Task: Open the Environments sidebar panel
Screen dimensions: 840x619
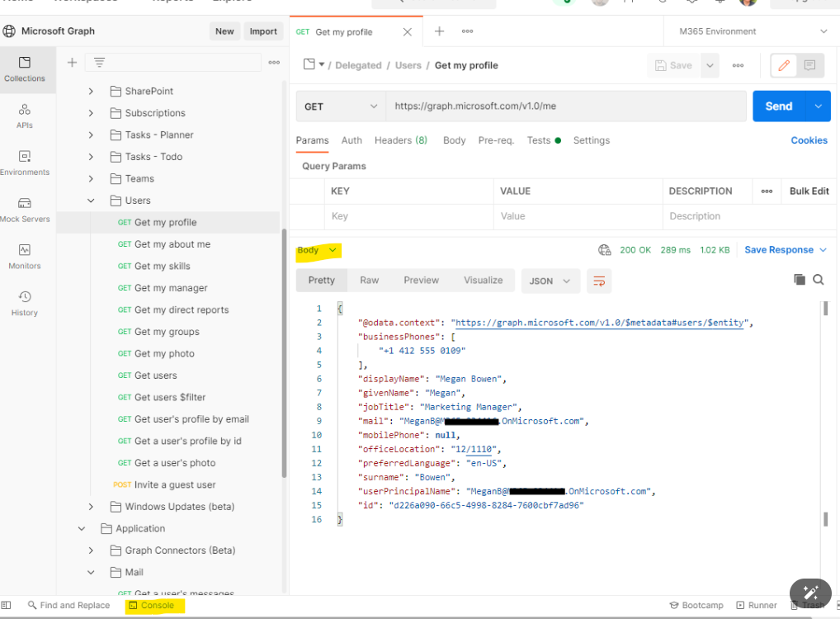Action: 25,163
